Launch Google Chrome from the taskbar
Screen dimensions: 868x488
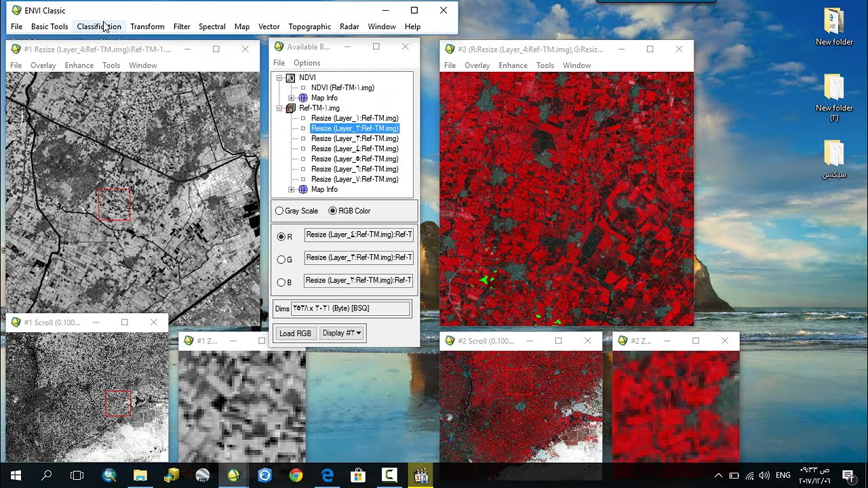[296, 475]
